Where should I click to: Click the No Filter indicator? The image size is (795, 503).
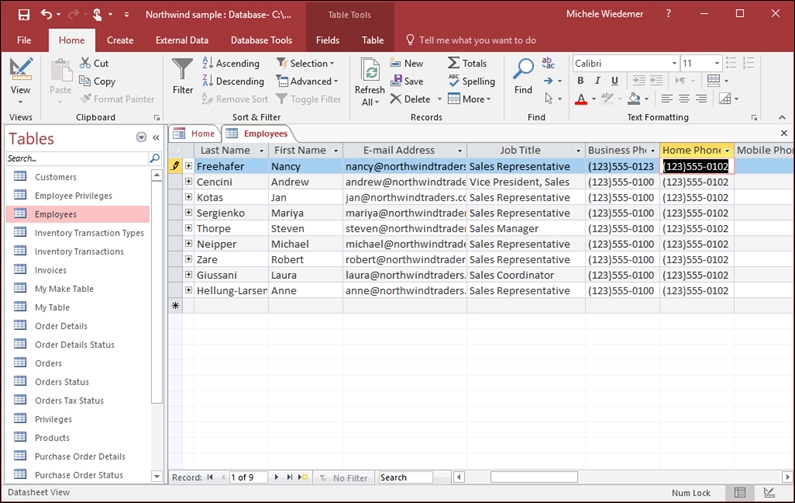(344, 478)
